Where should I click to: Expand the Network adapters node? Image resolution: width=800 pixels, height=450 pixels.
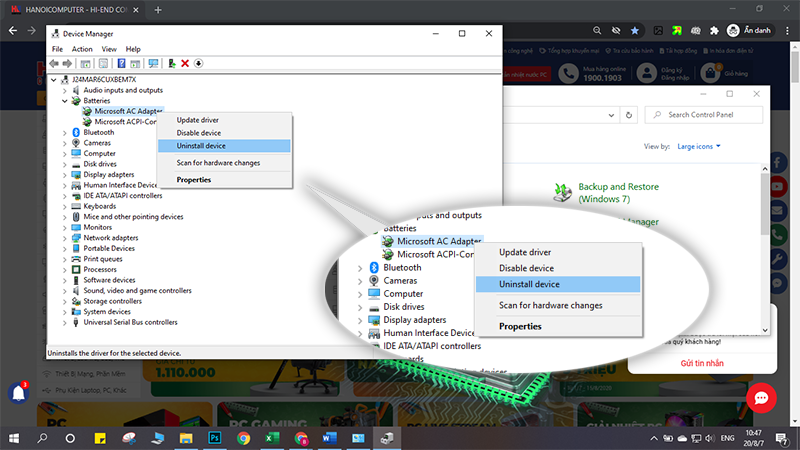[x=65, y=238]
